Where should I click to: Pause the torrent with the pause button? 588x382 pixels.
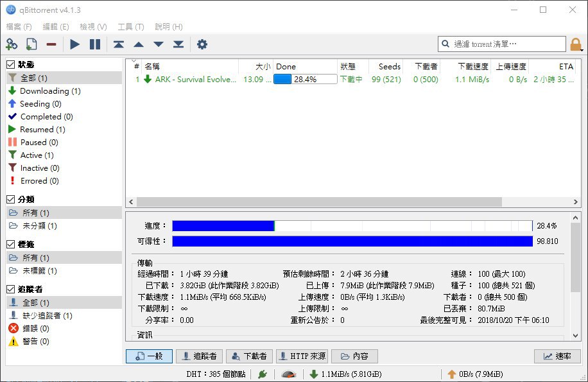[95, 44]
